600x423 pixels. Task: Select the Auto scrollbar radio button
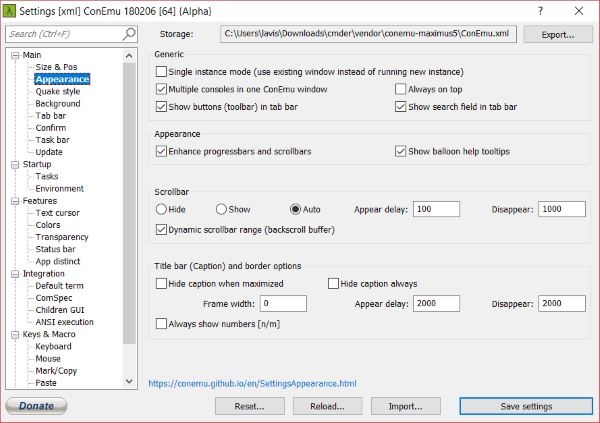(x=295, y=209)
